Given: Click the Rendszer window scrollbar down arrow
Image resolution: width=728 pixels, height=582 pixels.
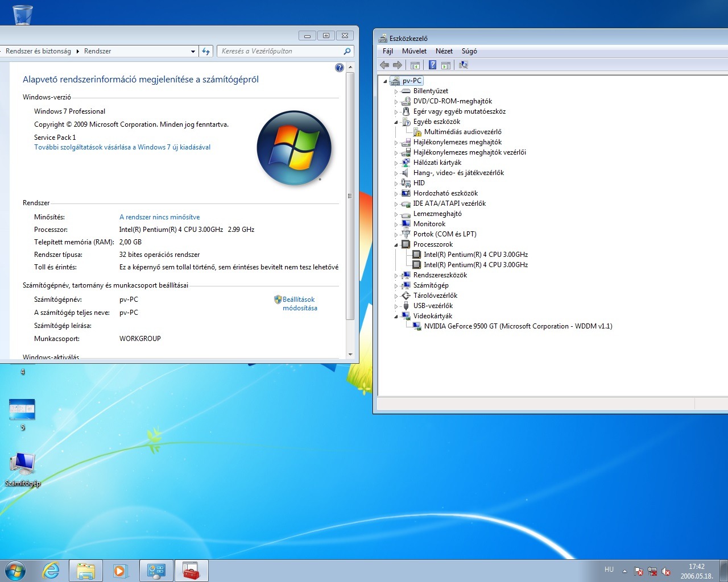Looking at the screenshot, I should 350,354.
